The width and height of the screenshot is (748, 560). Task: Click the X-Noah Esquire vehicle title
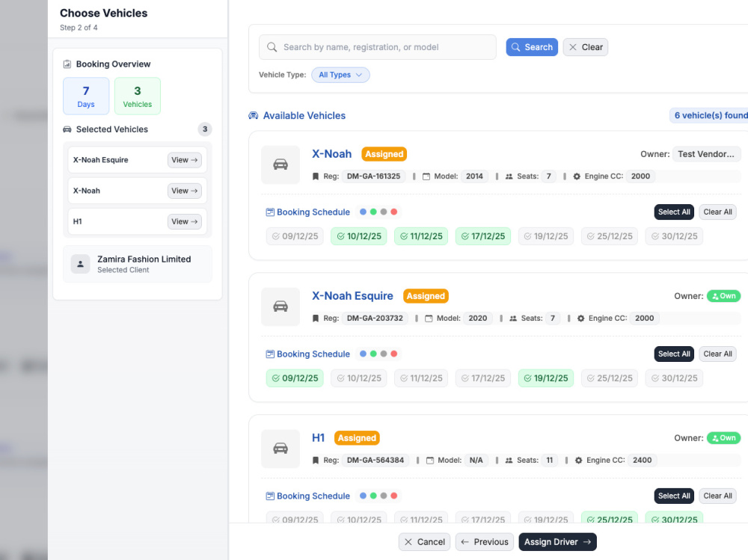coord(352,296)
